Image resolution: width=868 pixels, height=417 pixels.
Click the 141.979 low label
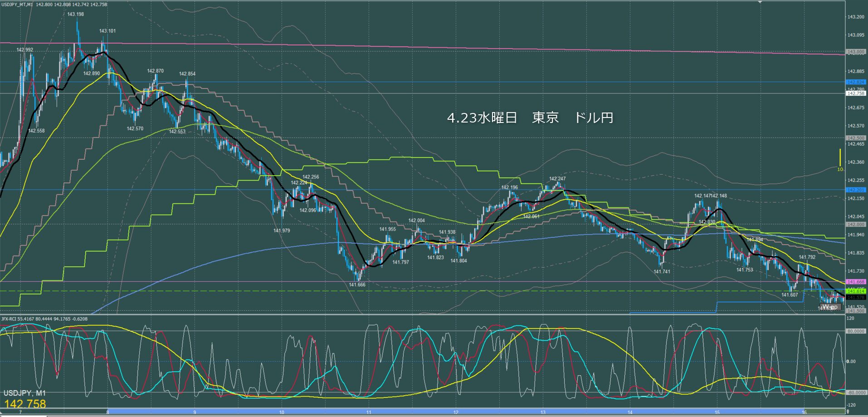point(282,231)
